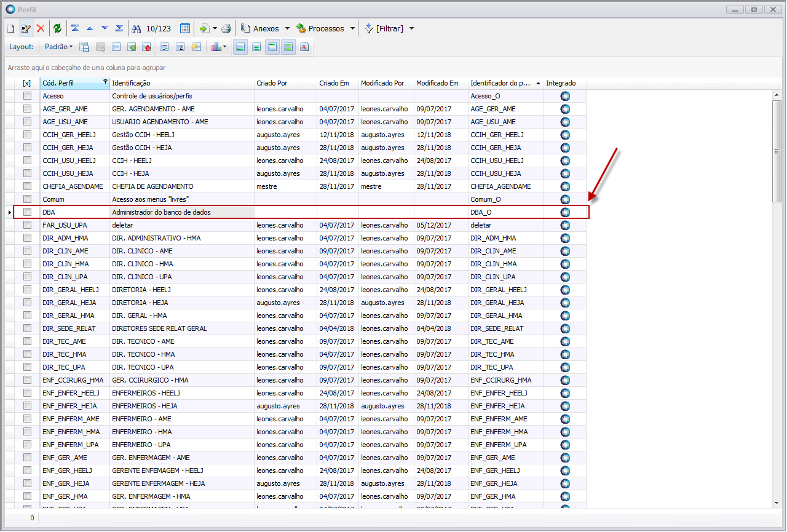This screenshot has height=532, width=787.
Task: Tick the checkbox for AGE_GER_AME
Action: click(x=27, y=109)
